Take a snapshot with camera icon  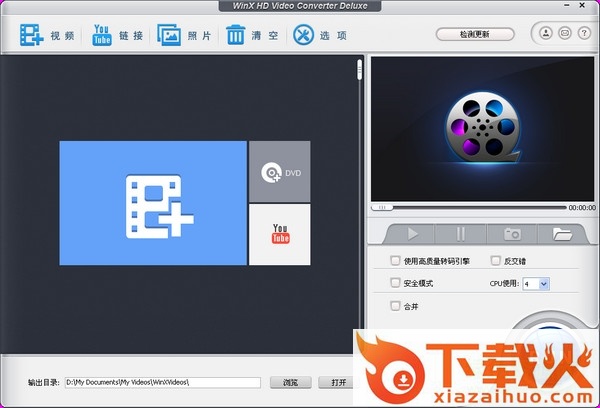[512, 233]
